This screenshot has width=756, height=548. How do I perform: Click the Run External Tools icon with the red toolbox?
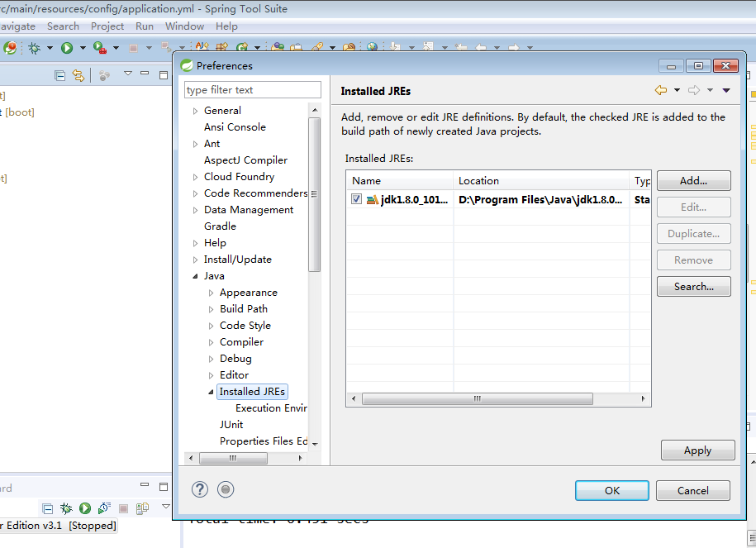(99, 48)
